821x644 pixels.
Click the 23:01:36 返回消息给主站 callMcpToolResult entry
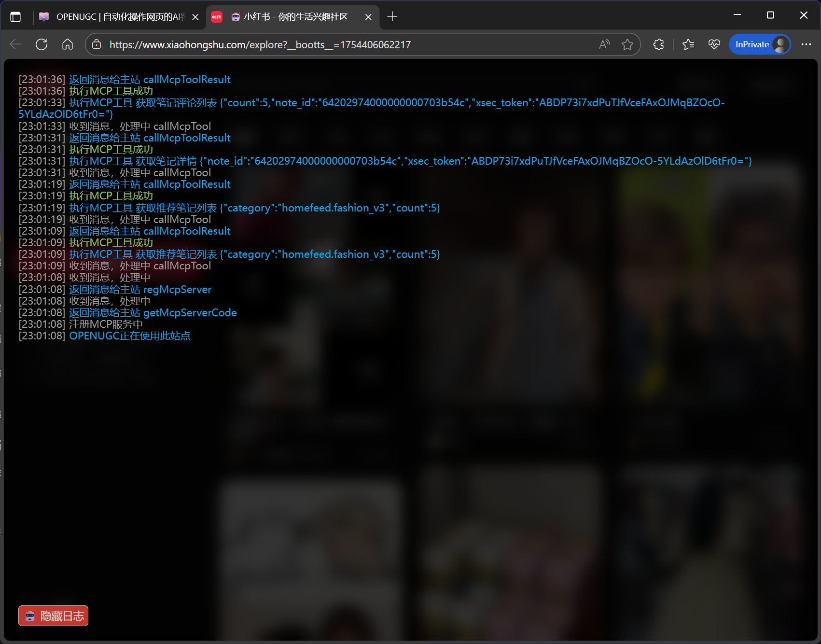tap(125, 80)
